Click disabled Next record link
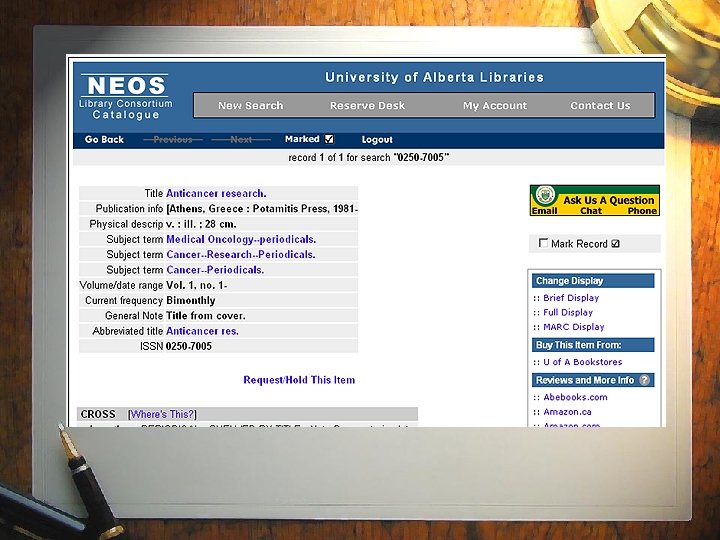Viewport: 720px width, 540px height. pyautogui.click(x=241, y=140)
